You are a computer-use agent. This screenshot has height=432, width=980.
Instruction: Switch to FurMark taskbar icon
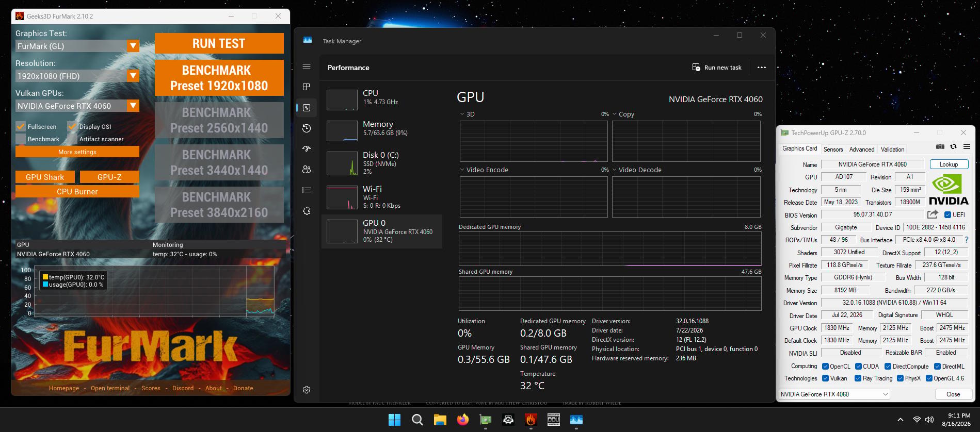tap(531, 420)
